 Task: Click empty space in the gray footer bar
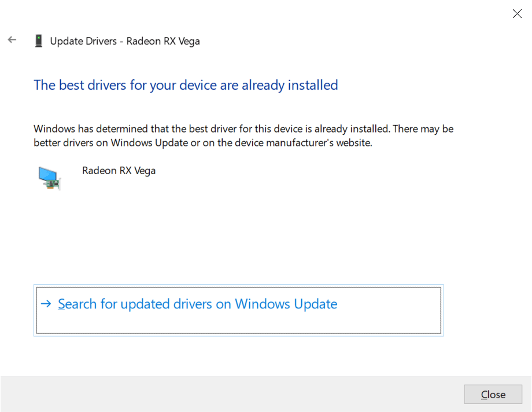click(x=231, y=394)
